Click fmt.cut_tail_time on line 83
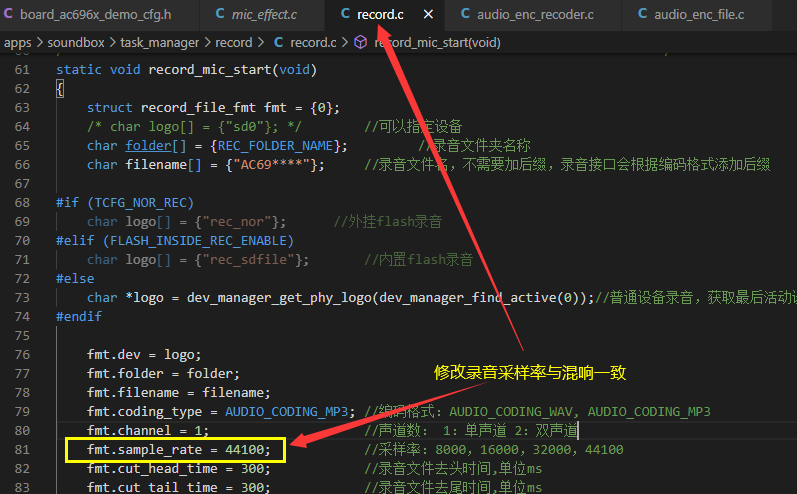The image size is (797, 494). (151, 487)
